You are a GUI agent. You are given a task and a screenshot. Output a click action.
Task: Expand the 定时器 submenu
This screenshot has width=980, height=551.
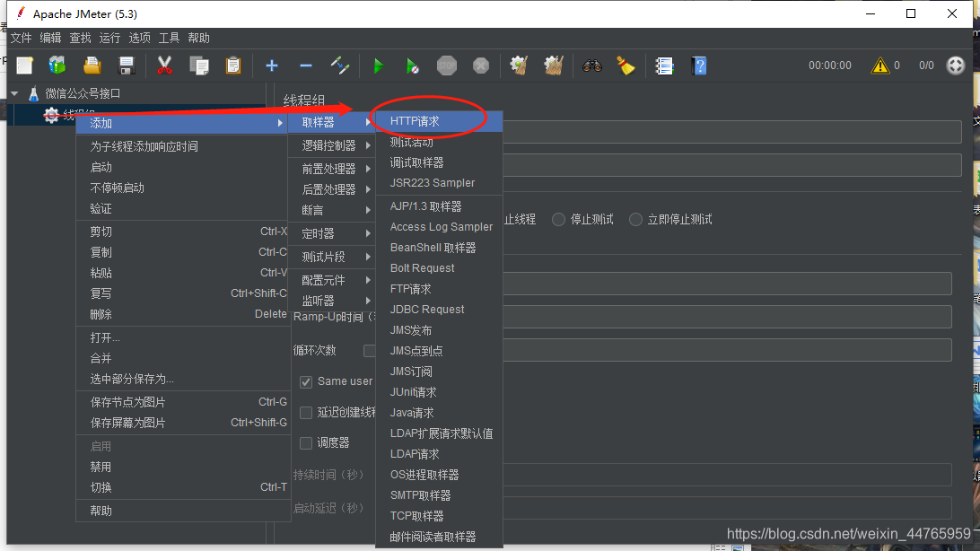332,233
